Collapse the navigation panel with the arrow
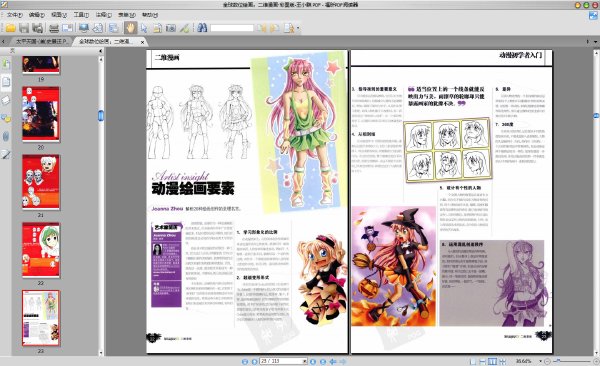 (x=101, y=51)
